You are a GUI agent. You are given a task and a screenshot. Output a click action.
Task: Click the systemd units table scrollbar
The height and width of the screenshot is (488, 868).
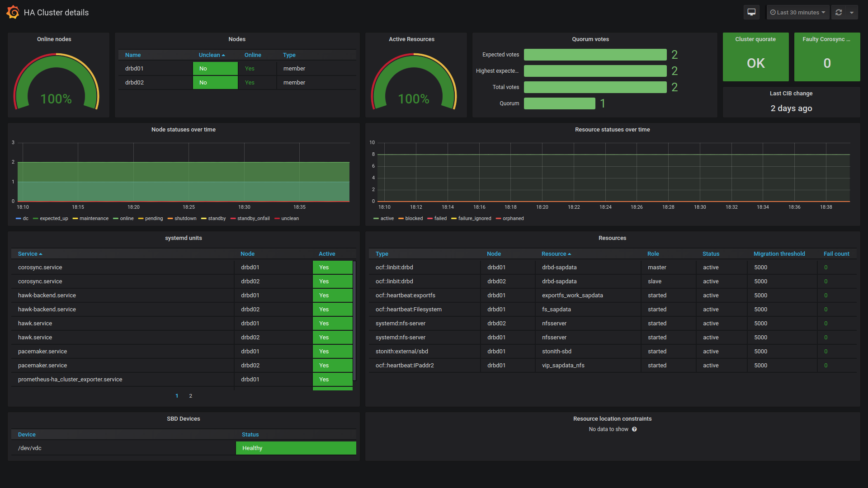pyautogui.click(x=354, y=321)
